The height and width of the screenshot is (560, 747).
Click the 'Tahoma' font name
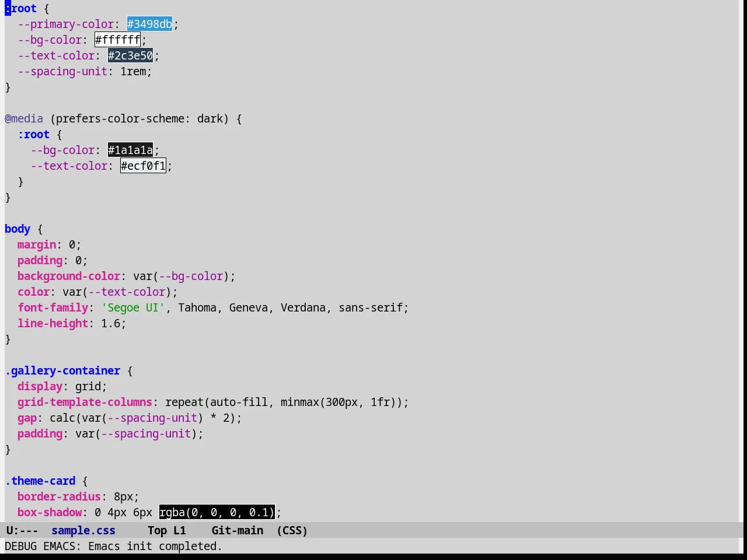pos(197,307)
